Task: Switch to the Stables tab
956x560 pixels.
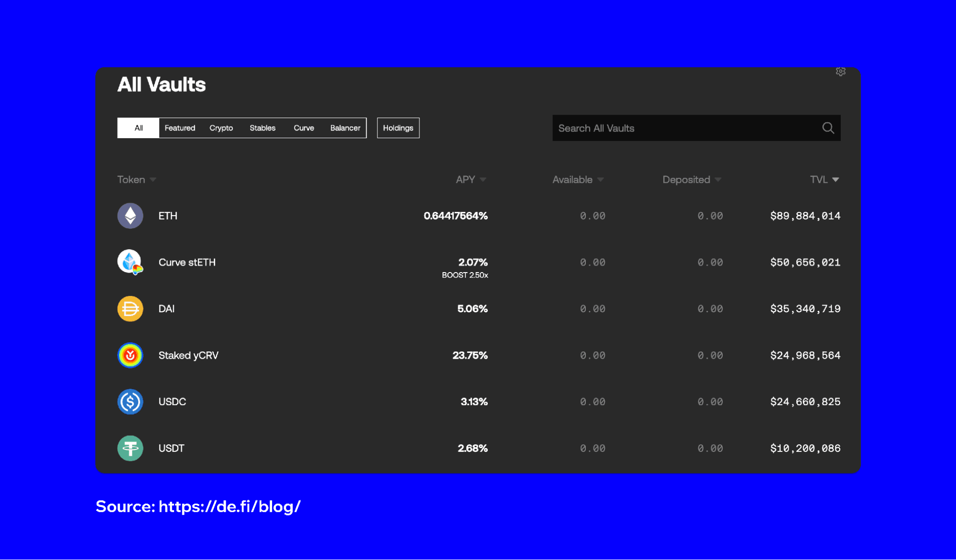Action: tap(263, 128)
